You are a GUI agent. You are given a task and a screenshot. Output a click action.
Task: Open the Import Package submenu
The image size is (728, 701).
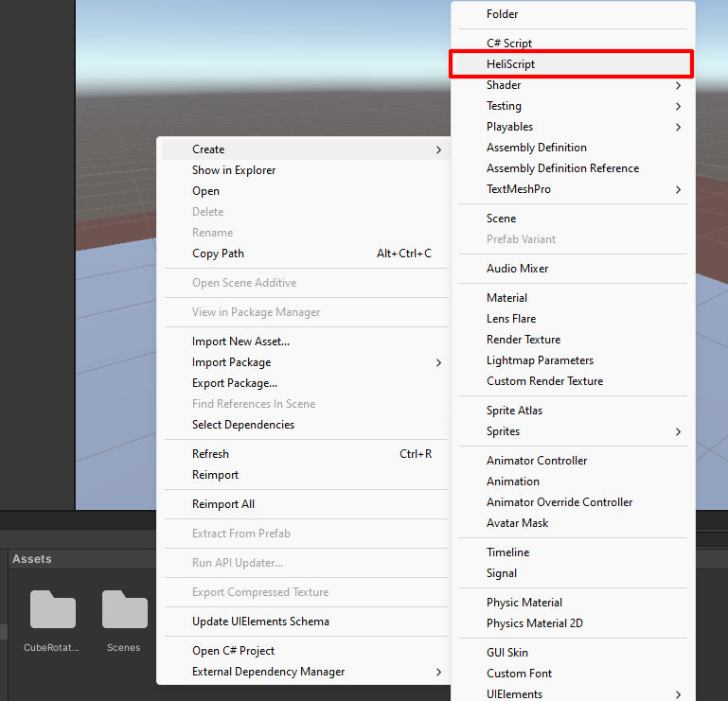point(231,362)
